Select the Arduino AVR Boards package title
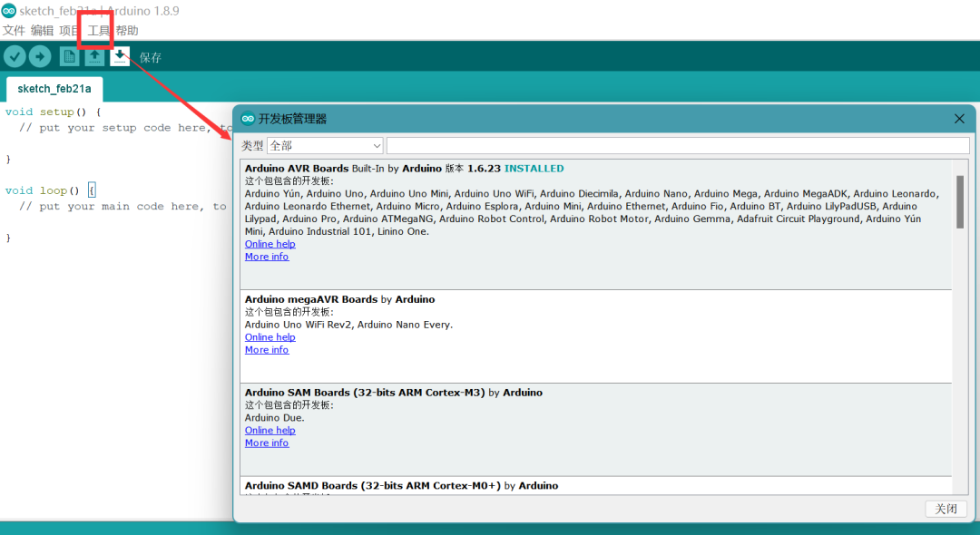This screenshot has height=535, width=980. (x=297, y=169)
